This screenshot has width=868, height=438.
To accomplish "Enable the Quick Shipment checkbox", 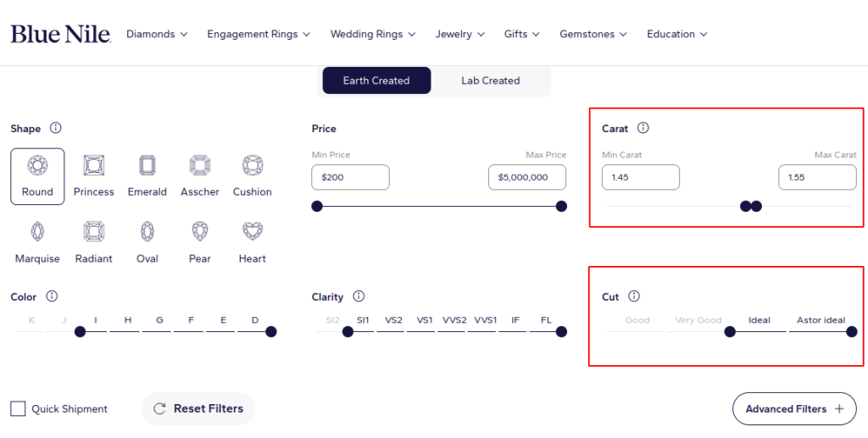I will (18, 408).
